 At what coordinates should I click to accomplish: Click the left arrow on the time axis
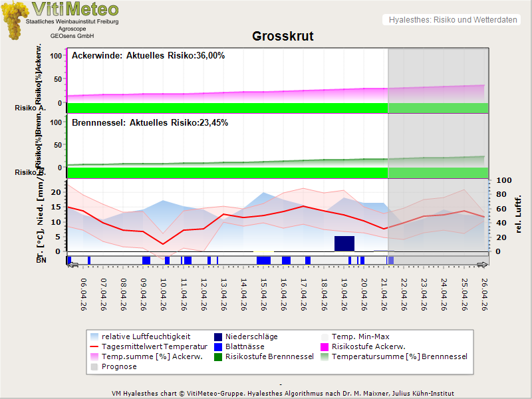pyautogui.click(x=72, y=265)
